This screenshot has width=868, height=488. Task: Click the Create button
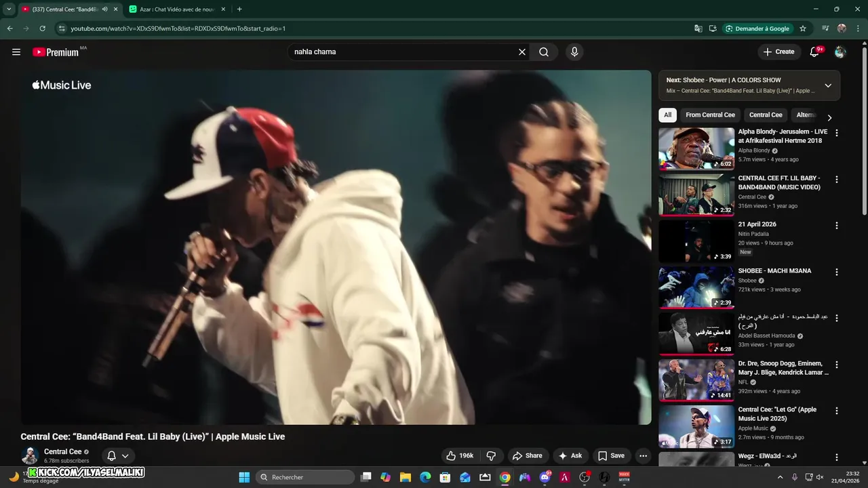pyautogui.click(x=778, y=52)
